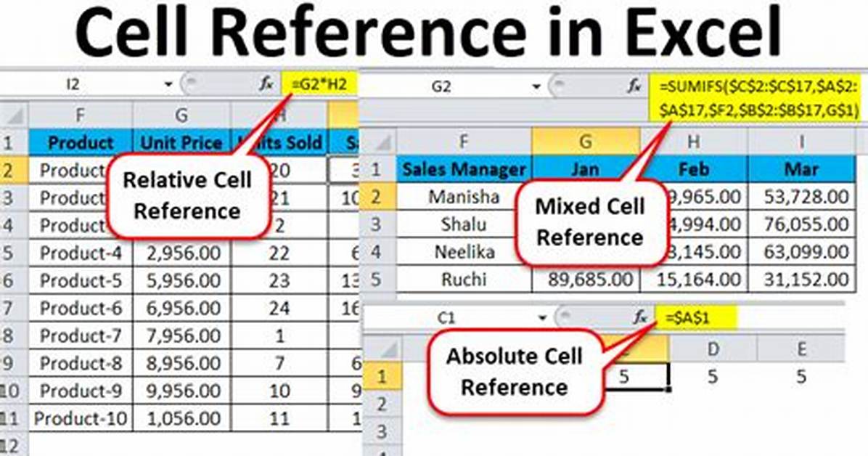This screenshot has height=456, width=868.
Task: Select column F header above Sales Manager
Action: tap(464, 142)
